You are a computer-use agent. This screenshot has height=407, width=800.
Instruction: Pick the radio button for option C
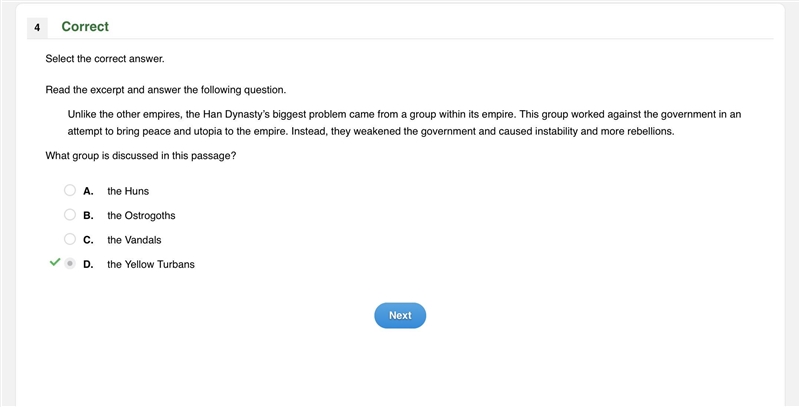pos(70,239)
